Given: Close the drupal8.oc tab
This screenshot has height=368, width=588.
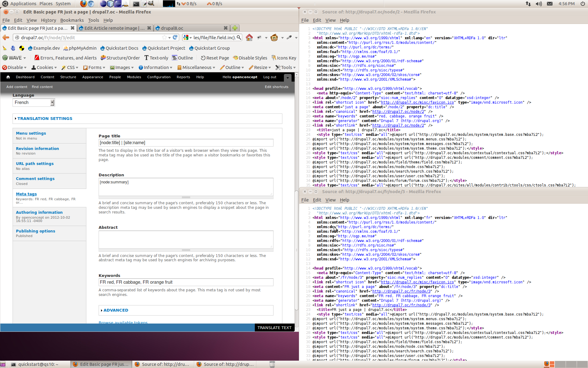Looking at the screenshot, I should tap(226, 28).
